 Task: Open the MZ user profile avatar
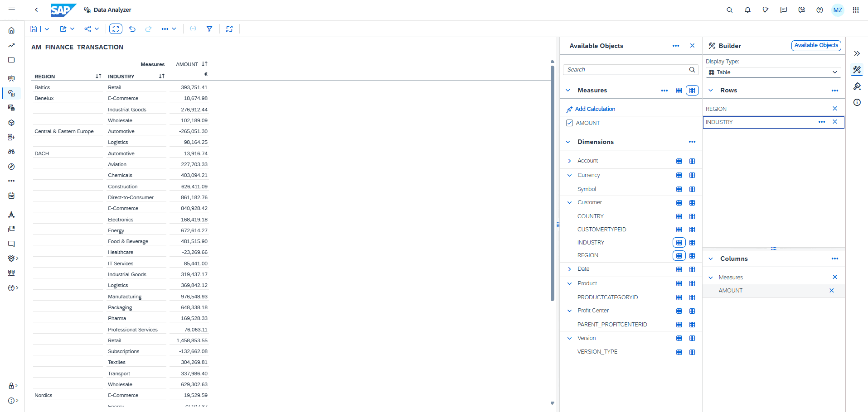pyautogui.click(x=838, y=10)
